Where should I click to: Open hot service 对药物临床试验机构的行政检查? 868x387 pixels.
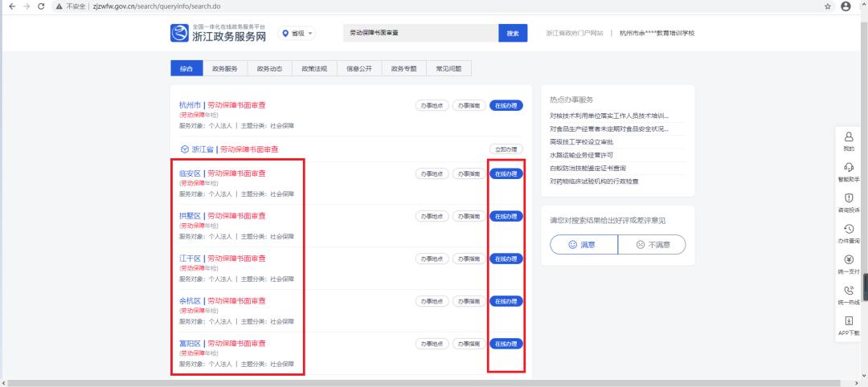tap(594, 181)
